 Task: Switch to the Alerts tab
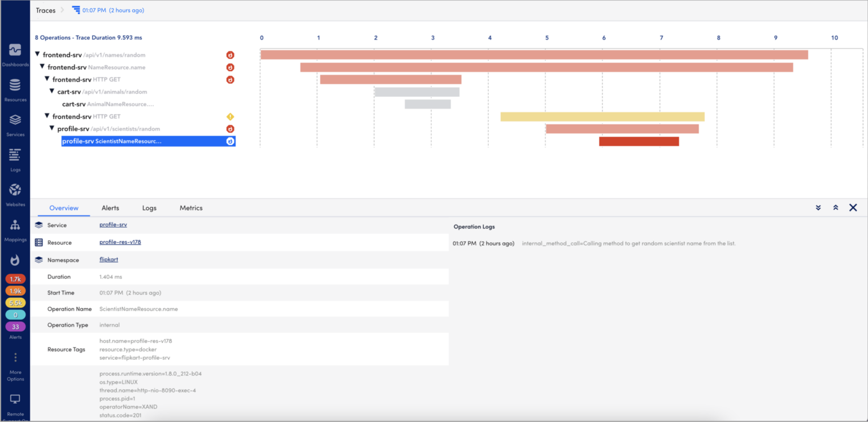coord(110,208)
